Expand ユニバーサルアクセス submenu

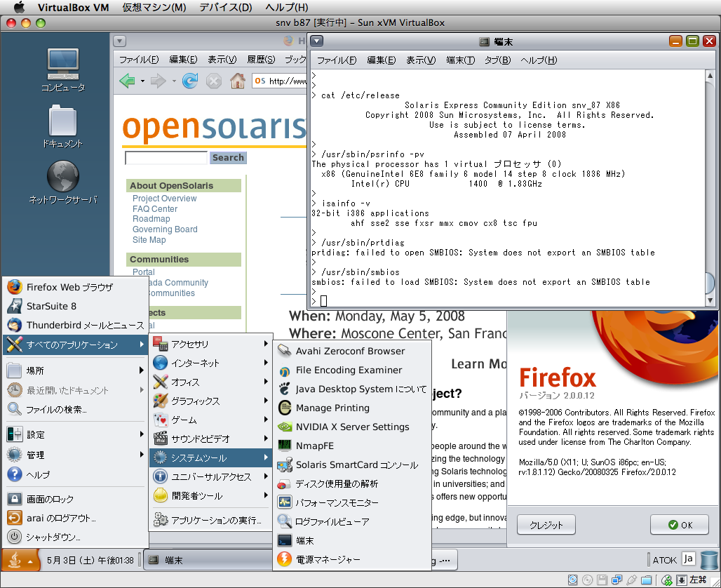(x=211, y=476)
